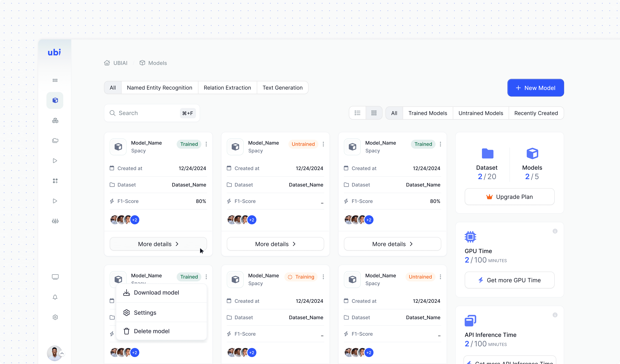
Task: Click Get more GPU Time button
Action: (509, 280)
